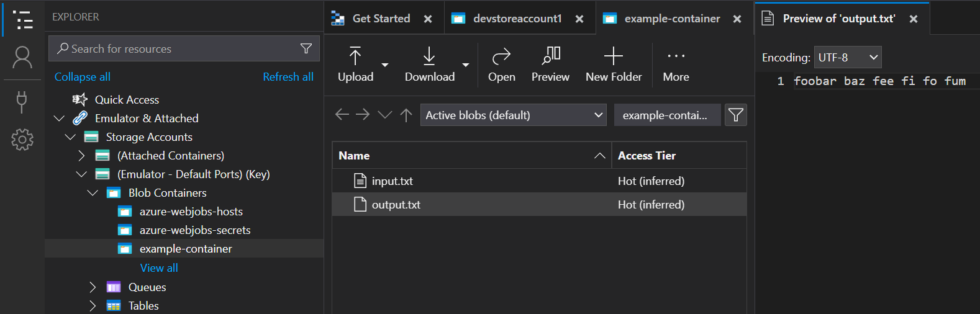Switch to the Get Started tab
980x314 pixels.
[x=381, y=19]
